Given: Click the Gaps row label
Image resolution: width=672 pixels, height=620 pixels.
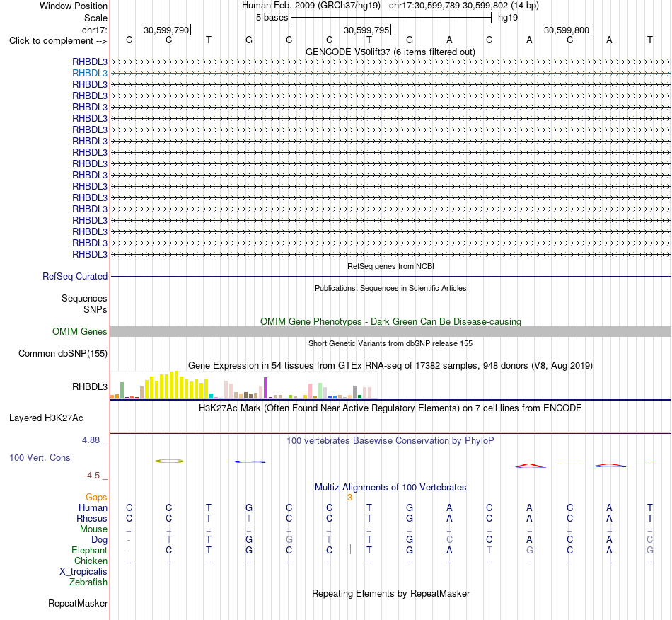Looking at the screenshot, I should (96, 498).
